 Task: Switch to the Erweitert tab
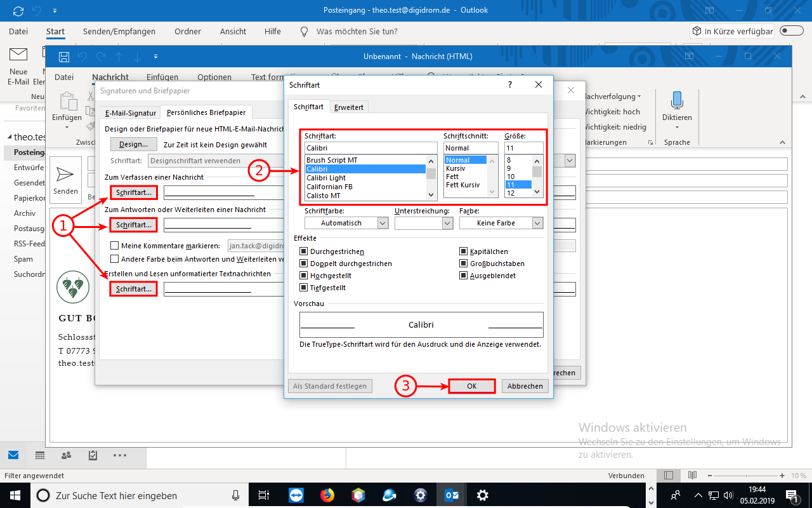click(x=349, y=107)
